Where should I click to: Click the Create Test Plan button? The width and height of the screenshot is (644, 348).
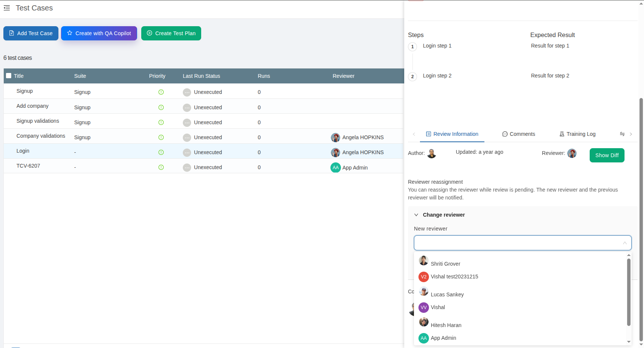[171, 33]
